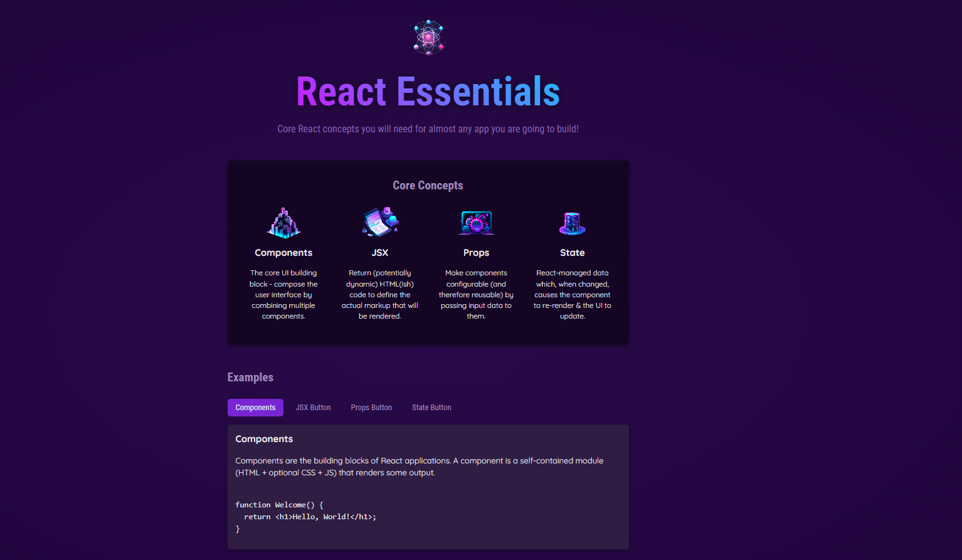The height and width of the screenshot is (560, 962).
Task: Show the State Button example
Action: coord(431,408)
